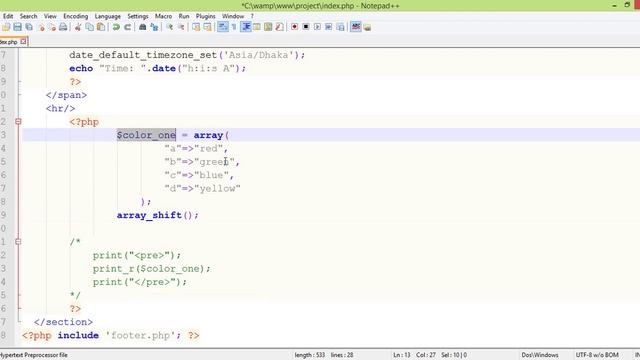Viewport: 640px width, 360px height.
Task: Open the Replace dialog toolbar icon
Action: [154, 27]
